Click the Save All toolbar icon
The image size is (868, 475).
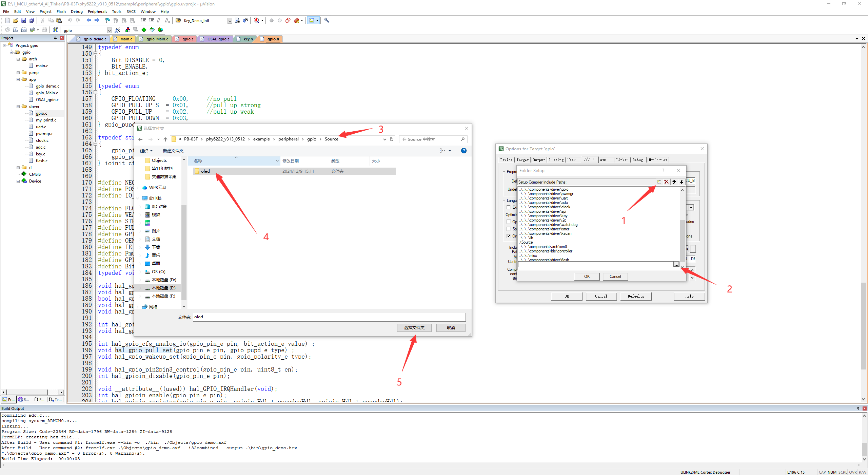(32, 20)
